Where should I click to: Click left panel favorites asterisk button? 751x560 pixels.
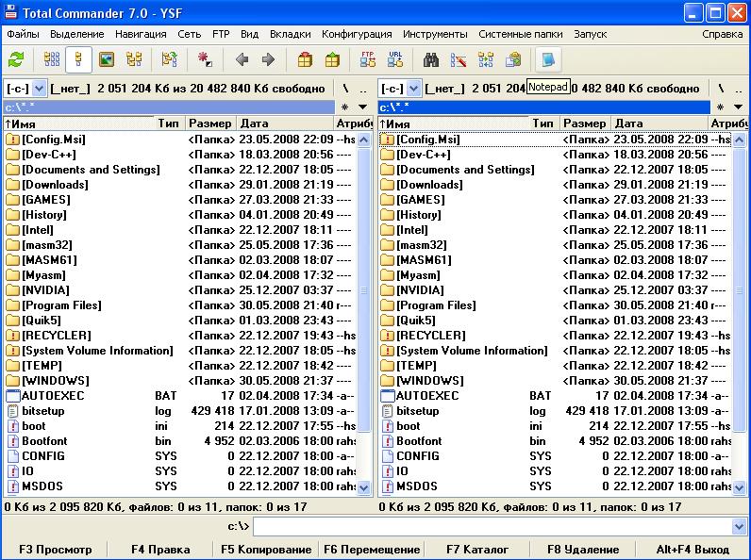point(345,107)
